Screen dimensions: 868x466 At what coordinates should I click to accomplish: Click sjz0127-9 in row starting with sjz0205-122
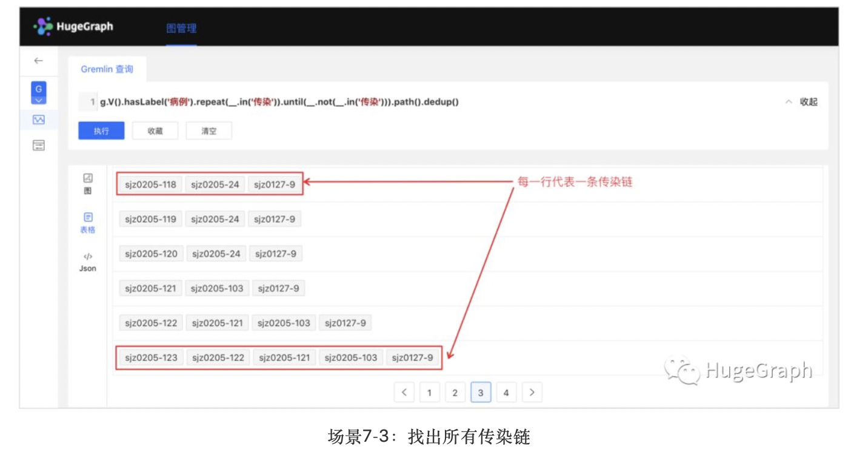click(346, 323)
